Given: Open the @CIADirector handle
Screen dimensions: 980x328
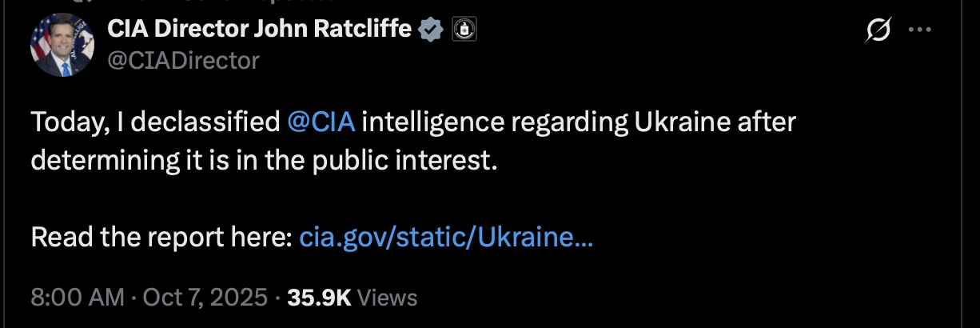Looking at the screenshot, I should pyautogui.click(x=183, y=61).
